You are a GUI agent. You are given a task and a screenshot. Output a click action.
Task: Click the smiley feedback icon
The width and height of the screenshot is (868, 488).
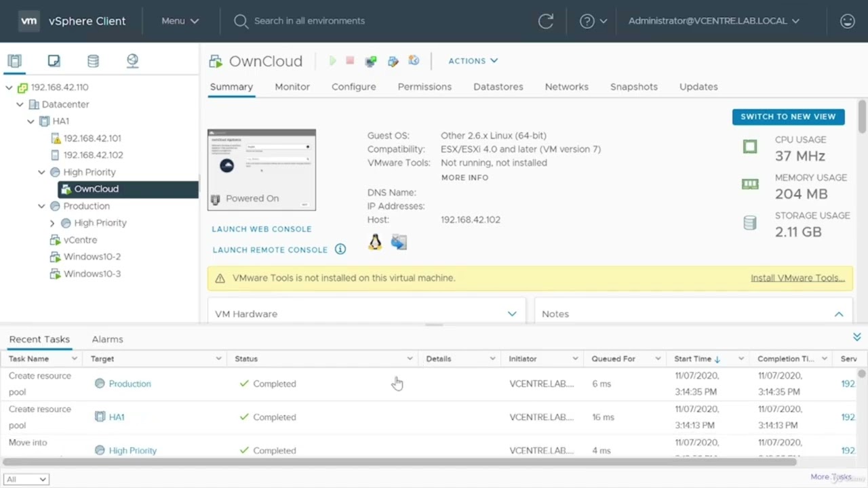[847, 21]
